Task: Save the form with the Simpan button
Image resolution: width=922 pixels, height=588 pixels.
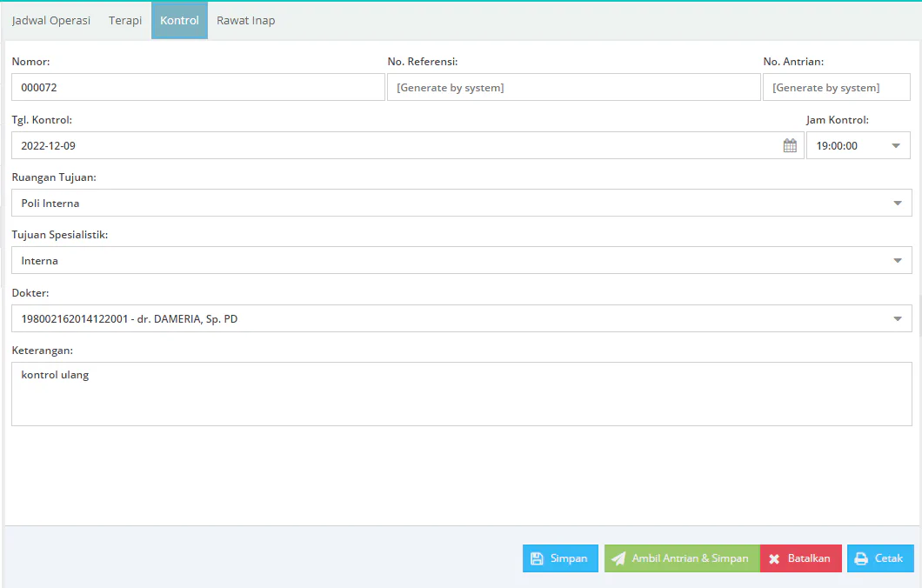Action: pos(560,558)
